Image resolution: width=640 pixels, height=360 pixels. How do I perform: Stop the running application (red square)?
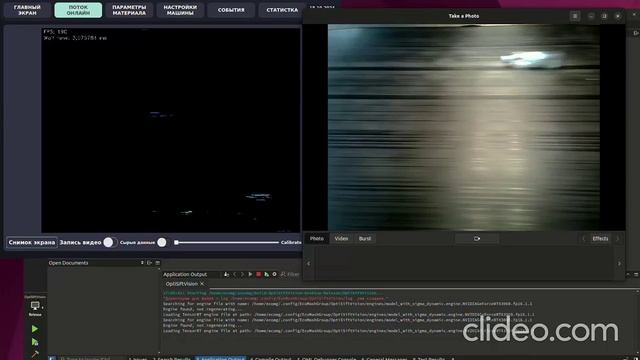point(258,274)
